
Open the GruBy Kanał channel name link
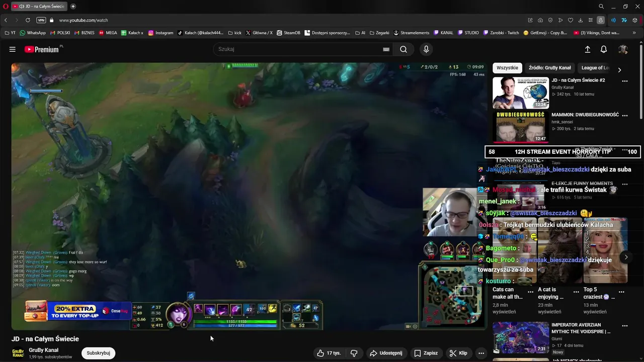(x=44, y=350)
